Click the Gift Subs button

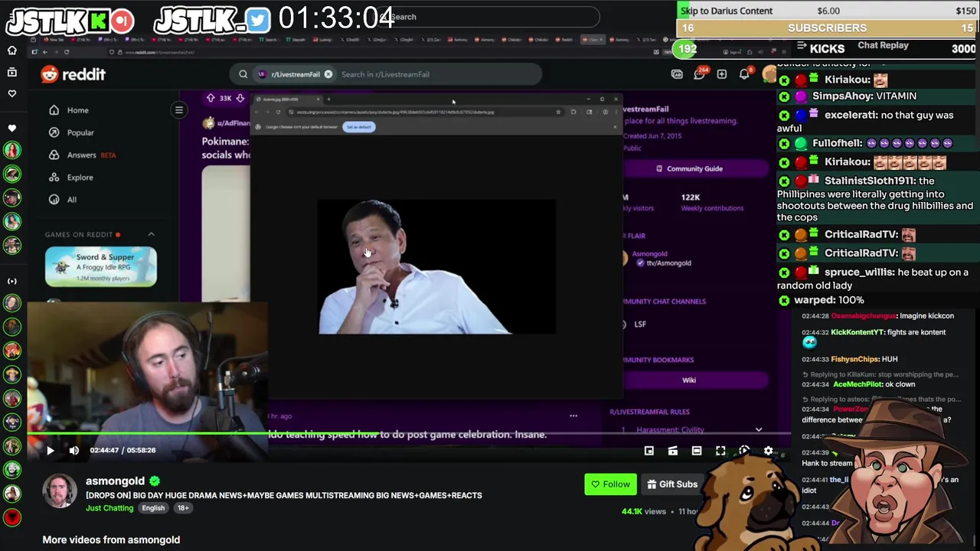pos(672,484)
